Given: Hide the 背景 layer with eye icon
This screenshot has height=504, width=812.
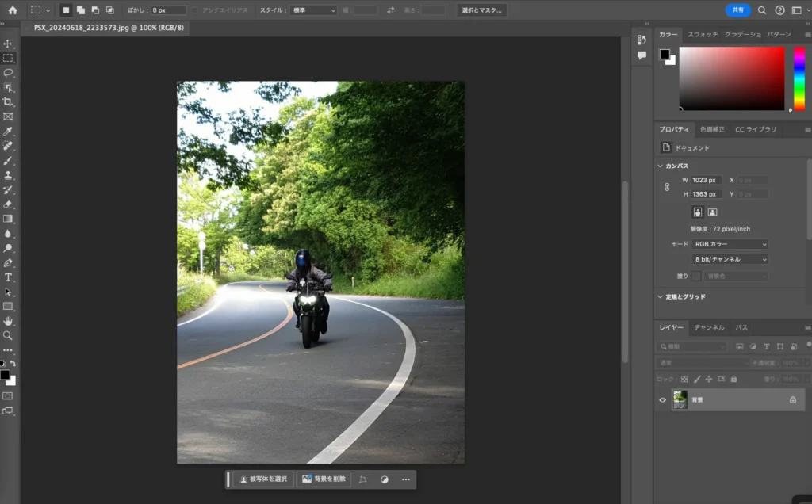Looking at the screenshot, I should pyautogui.click(x=663, y=400).
